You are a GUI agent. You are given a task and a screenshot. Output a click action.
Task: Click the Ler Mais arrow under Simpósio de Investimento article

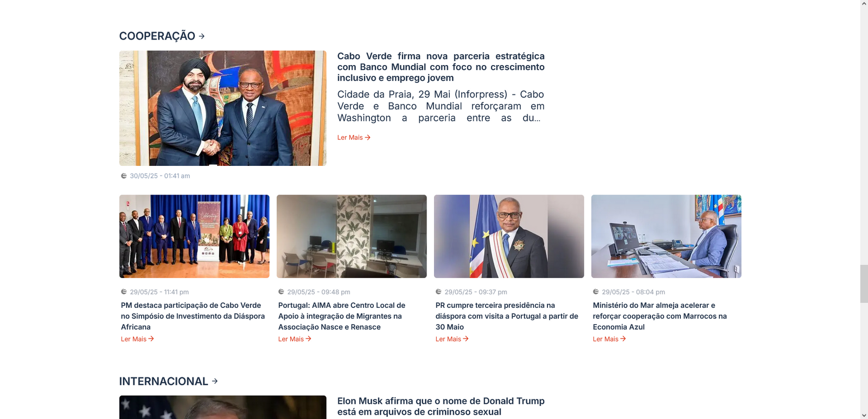point(151,339)
